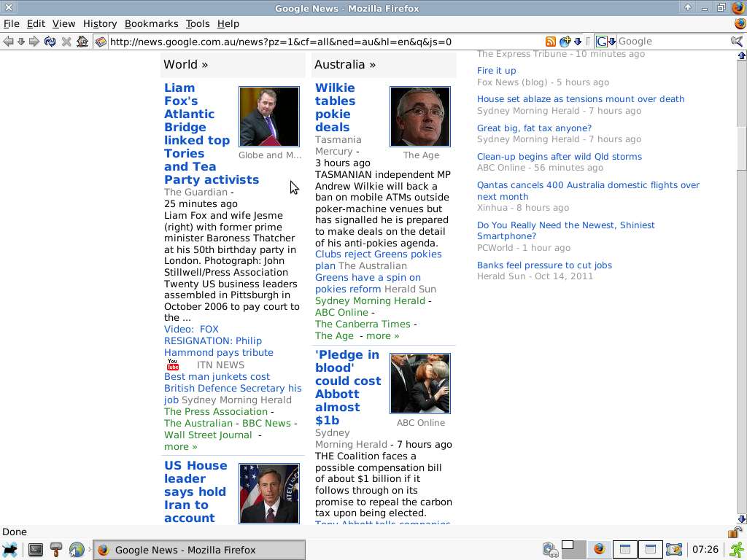This screenshot has height=560, width=747.
Task: Click in the Google search box
Action: [x=673, y=42]
